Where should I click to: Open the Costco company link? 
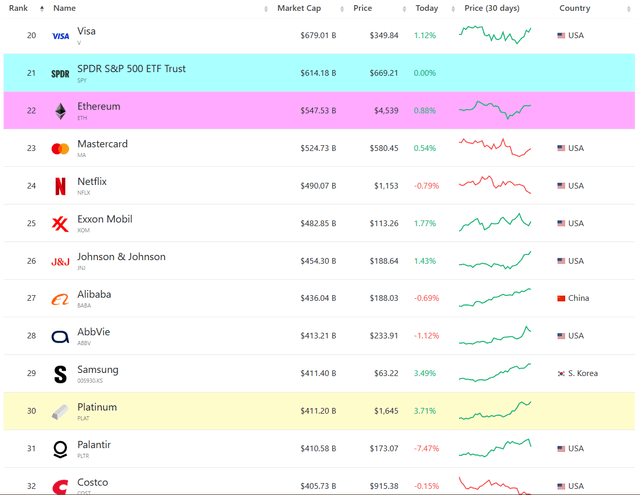click(x=92, y=483)
